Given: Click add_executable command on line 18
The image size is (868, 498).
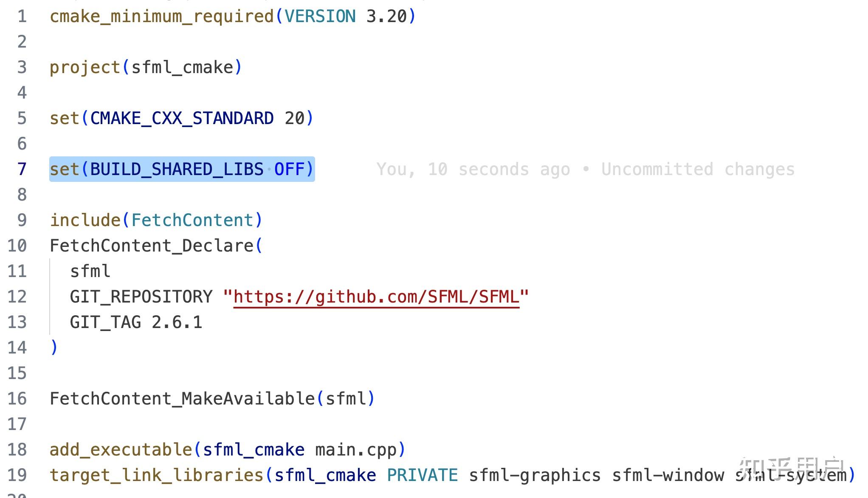Looking at the screenshot, I should pyautogui.click(x=121, y=450).
